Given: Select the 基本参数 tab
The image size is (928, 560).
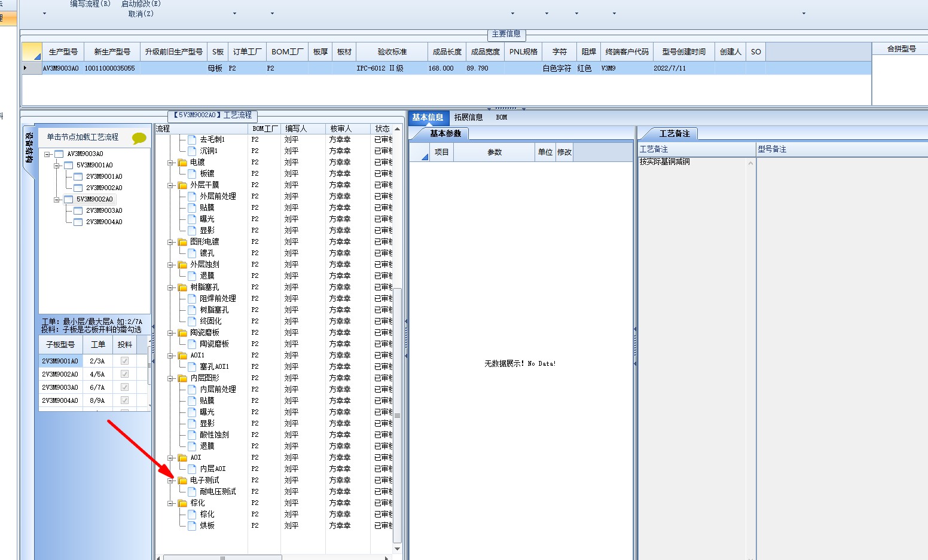Looking at the screenshot, I should pos(445,134).
